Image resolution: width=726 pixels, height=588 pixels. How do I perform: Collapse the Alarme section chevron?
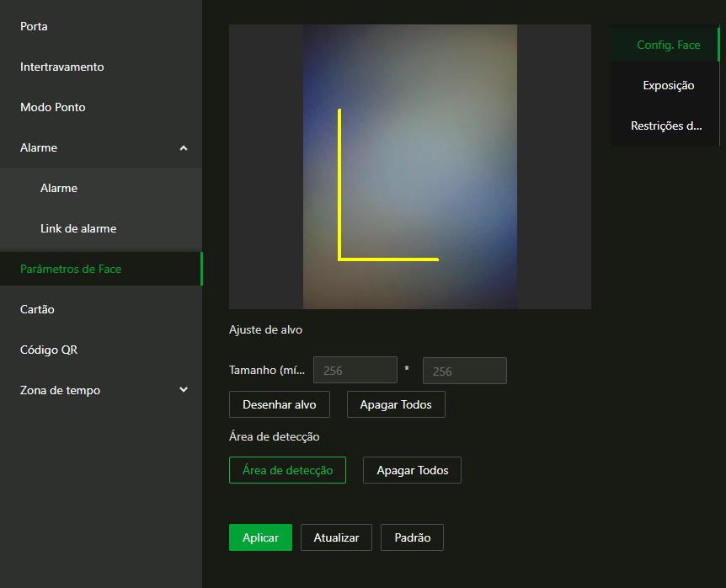[x=184, y=148]
